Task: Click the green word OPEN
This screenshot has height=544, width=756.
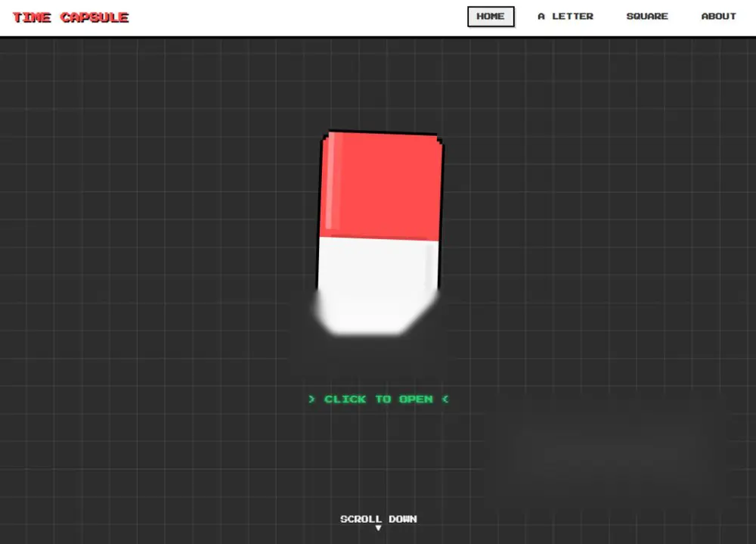Action: coord(416,399)
